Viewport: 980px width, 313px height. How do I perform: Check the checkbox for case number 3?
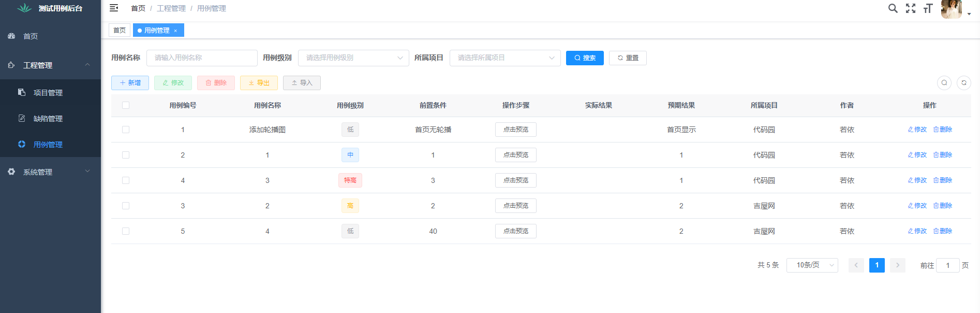[126, 206]
